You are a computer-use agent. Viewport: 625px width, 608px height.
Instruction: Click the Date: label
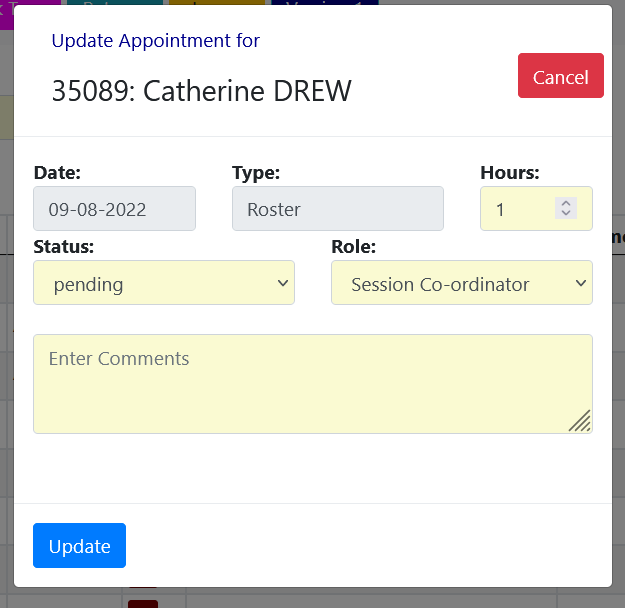[57, 172]
